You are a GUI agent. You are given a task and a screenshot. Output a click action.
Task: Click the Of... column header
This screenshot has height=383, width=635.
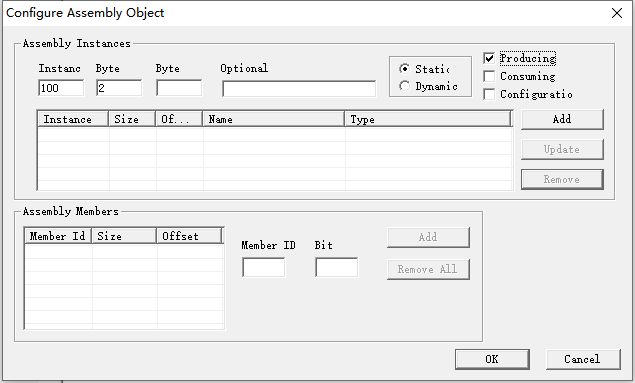point(179,119)
